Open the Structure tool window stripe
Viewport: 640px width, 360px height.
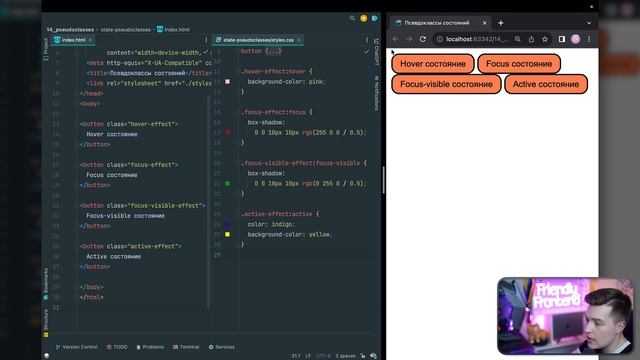coord(46,322)
